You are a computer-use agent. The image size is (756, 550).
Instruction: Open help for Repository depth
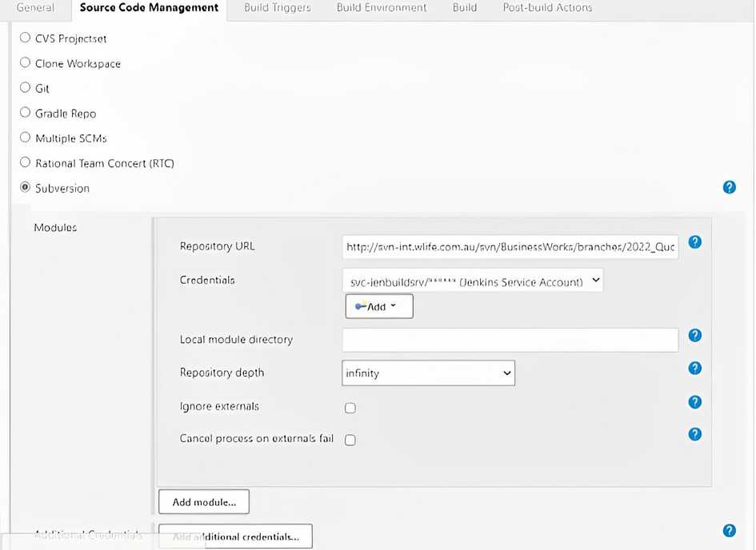coord(694,368)
